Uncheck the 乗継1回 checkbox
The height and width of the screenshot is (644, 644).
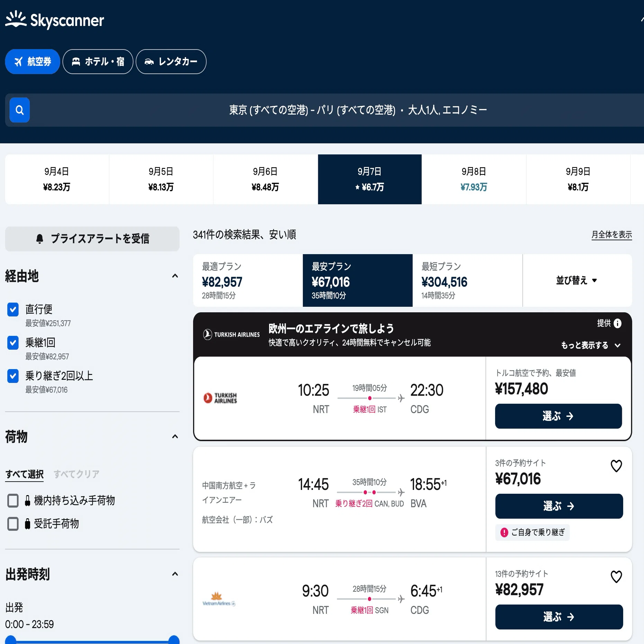13,343
